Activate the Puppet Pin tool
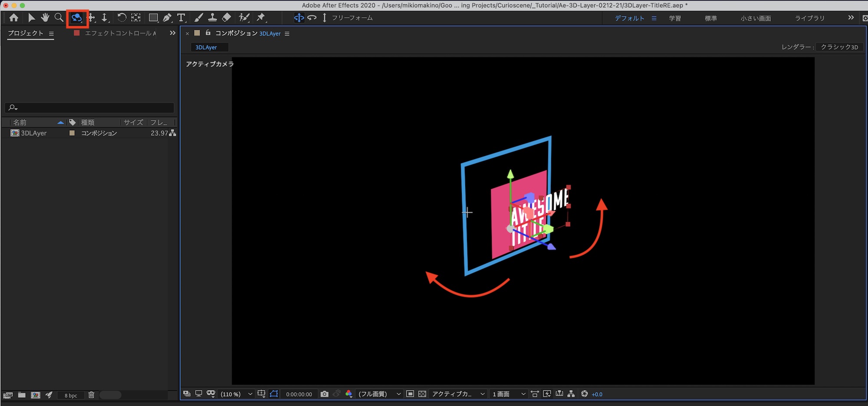This screenshot has height=406, width=868. 261,18
